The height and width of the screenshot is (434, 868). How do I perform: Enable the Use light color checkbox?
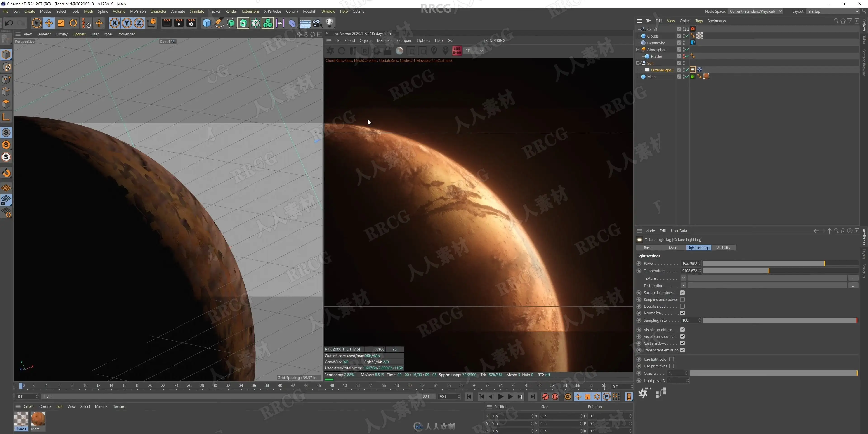tap(672, 359)
